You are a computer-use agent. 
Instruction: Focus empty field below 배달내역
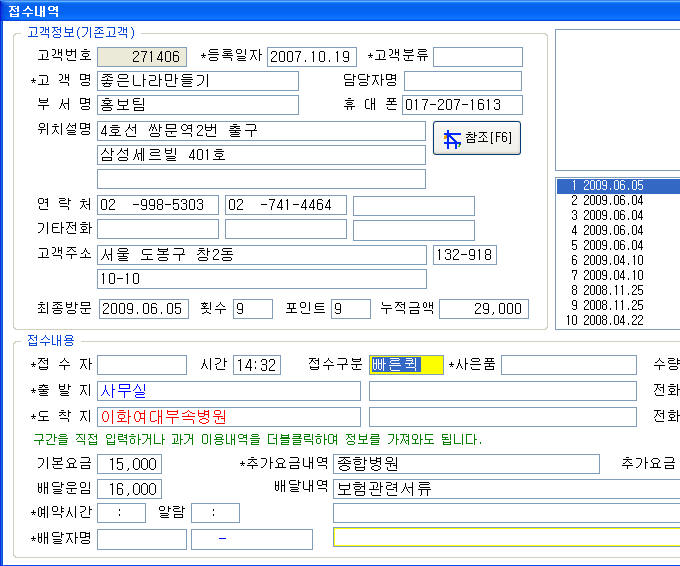(x=507, y=513)
